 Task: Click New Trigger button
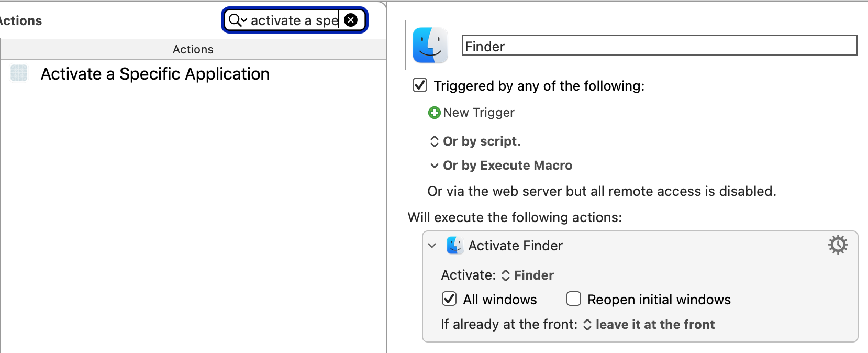[x=471, y=113]
